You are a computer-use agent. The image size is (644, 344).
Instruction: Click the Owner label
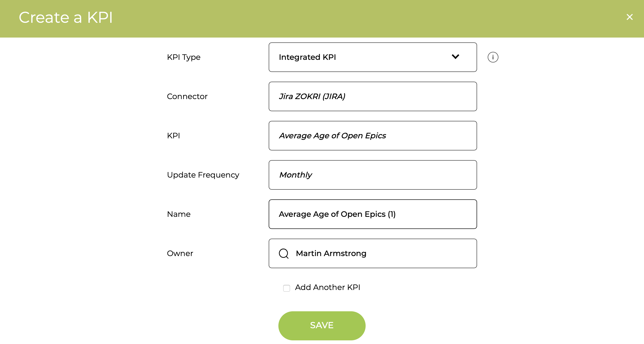click(180, 253)
